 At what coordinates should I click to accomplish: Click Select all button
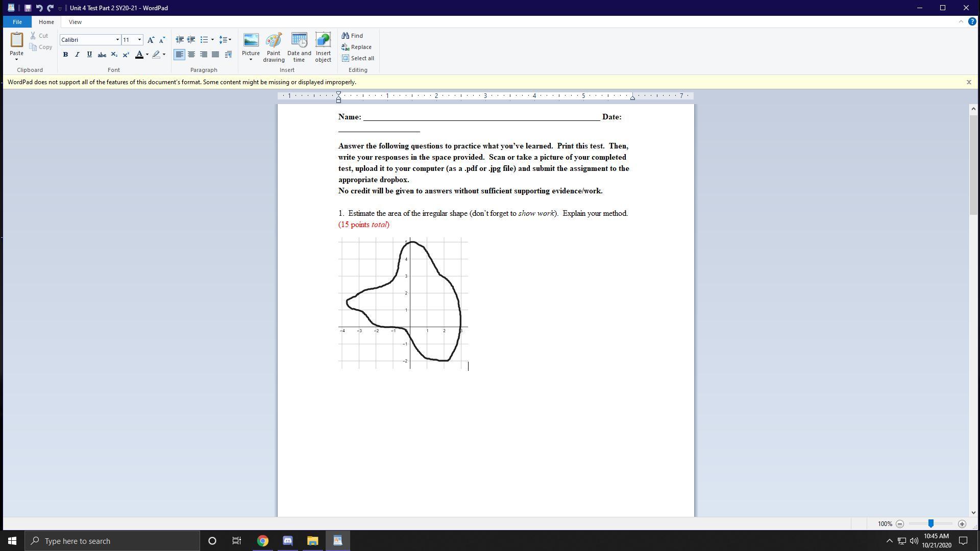[x=358, y=58]
